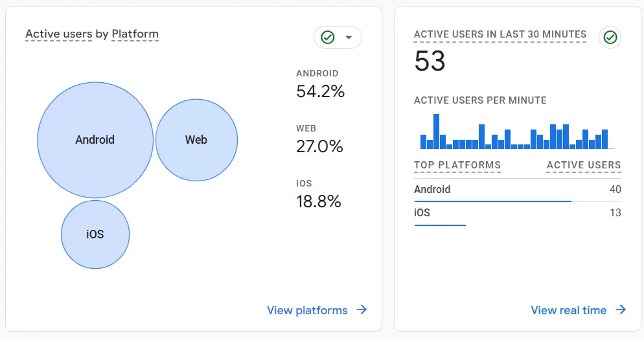Click the arrow icon next to View platforms
Image resolution: width=644 pixels, height=340 pixels.
pyautogui.click(x=362, y=310)
